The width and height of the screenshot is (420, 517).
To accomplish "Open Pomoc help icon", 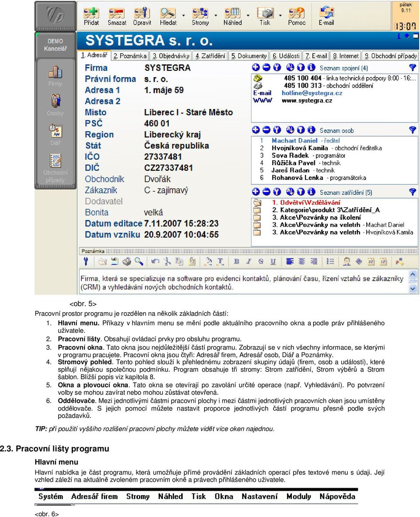I will coord(297,17).
